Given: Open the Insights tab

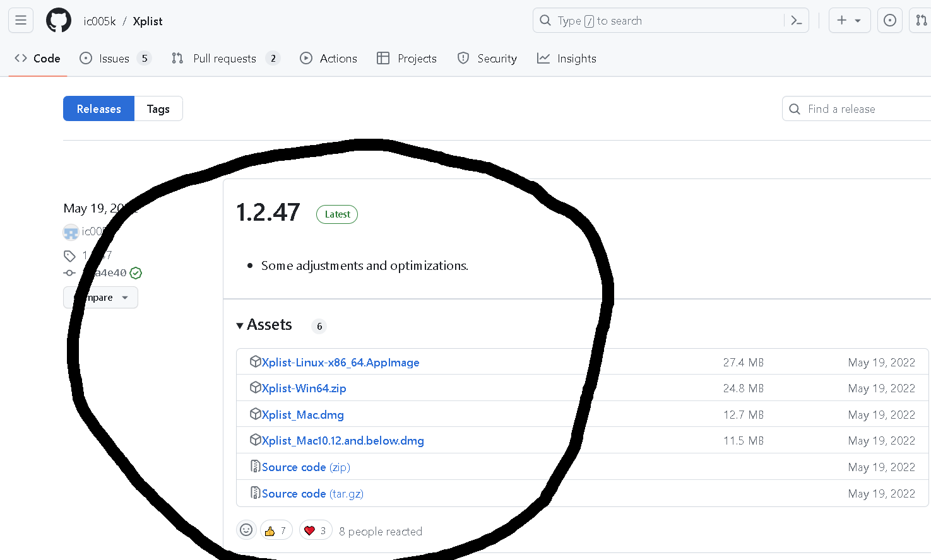Looking at the screenshot, I should [x=566, y=59].
